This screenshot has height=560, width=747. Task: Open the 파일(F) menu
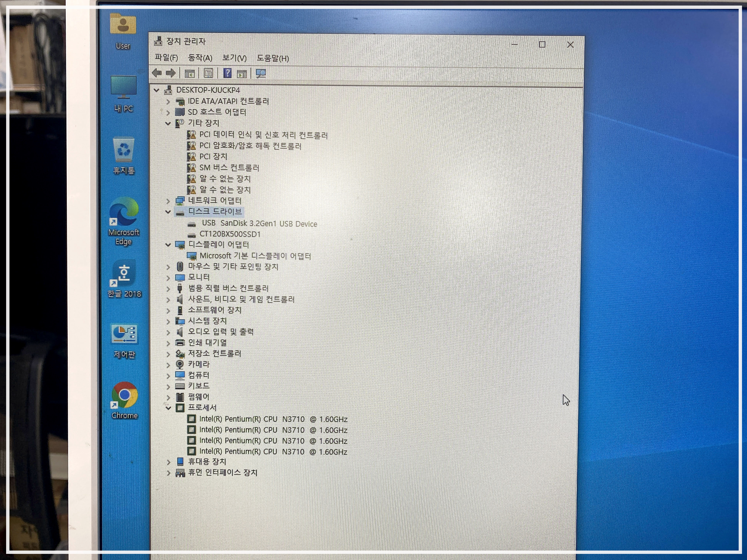tap(166, 58)
